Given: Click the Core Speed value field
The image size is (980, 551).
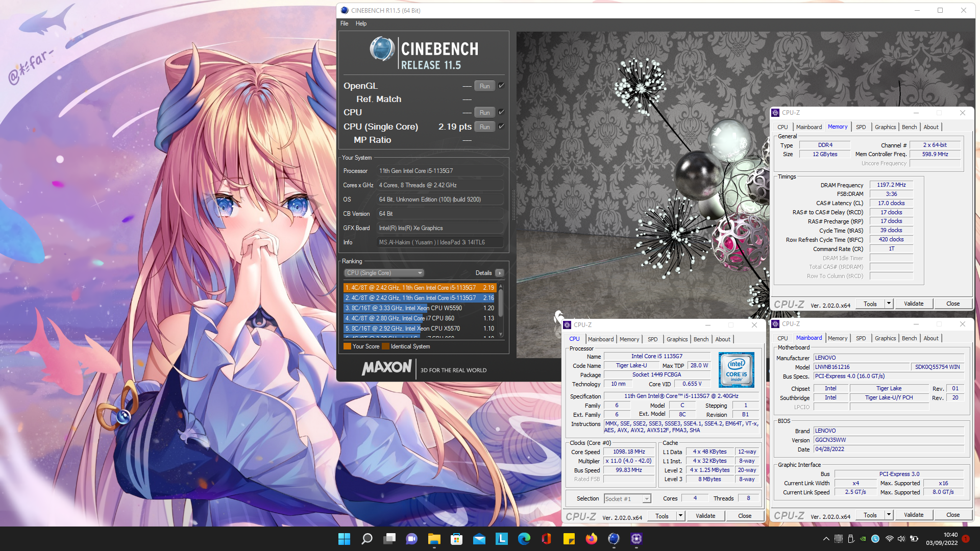Looking at the screenshot, I should [629, 452].
